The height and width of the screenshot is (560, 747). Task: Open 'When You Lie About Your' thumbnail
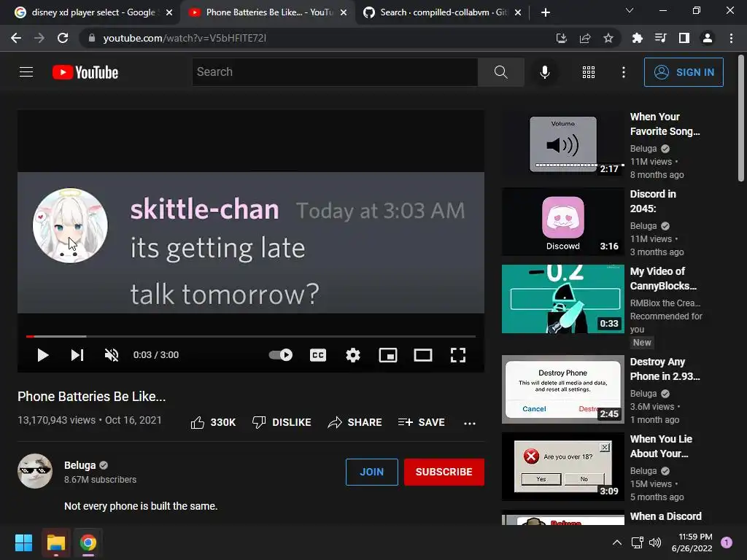563,467
